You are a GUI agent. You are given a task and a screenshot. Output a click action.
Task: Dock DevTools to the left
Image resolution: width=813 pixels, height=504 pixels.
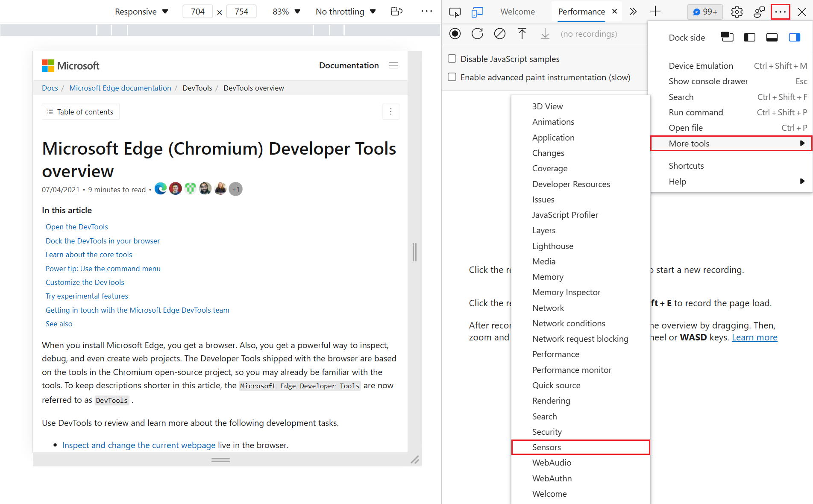749,38
